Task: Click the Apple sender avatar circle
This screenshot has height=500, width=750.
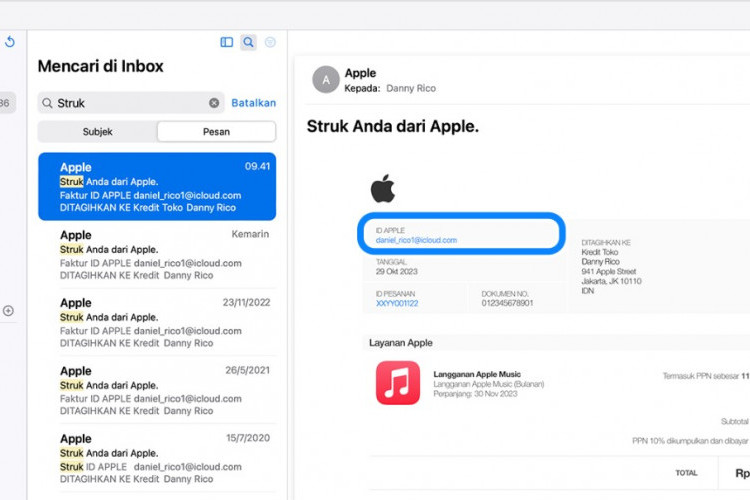Action: (326, 80)
